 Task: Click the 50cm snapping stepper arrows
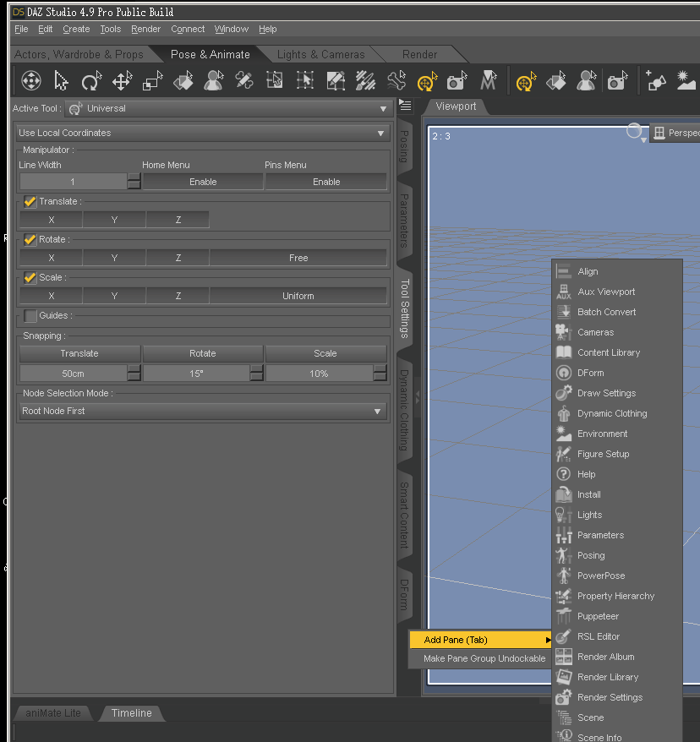[134, 374]
